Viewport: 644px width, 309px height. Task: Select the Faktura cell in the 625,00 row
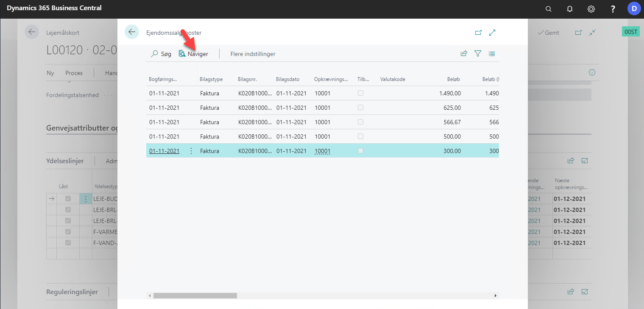tap(209, 108)
